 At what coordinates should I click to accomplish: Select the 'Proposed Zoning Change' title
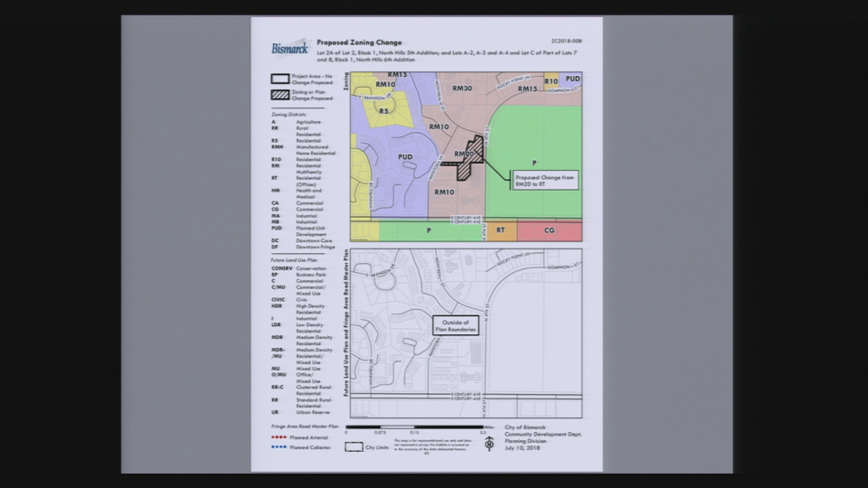coord(359,42)
